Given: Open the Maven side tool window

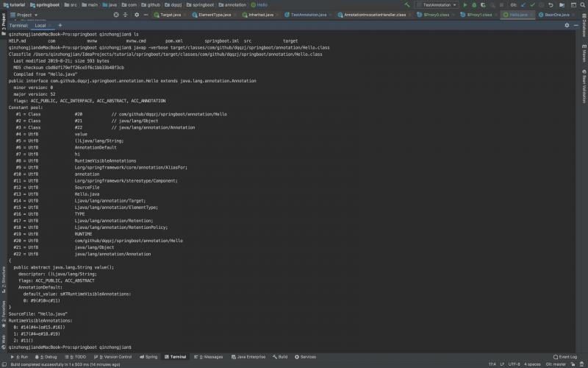Looking at the screenshot, I should (x=584, y=53).
